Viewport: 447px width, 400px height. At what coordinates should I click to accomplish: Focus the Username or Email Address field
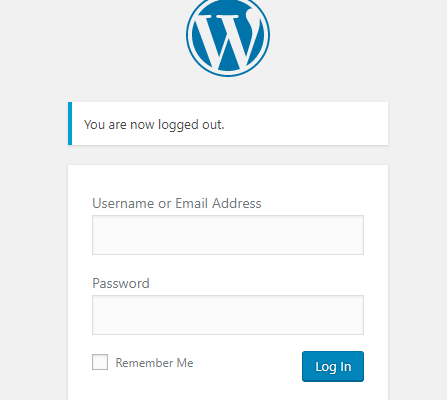[228, 235]
